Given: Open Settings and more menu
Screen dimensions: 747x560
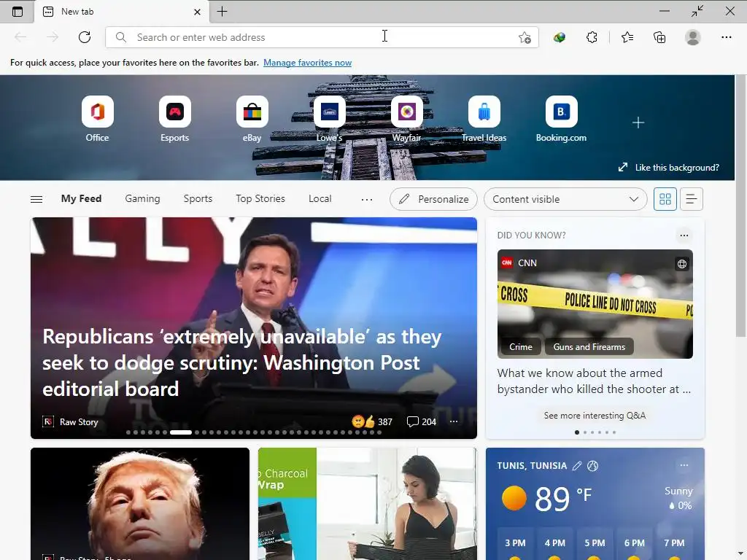Looking at the screenshot, I should point(726,37).
